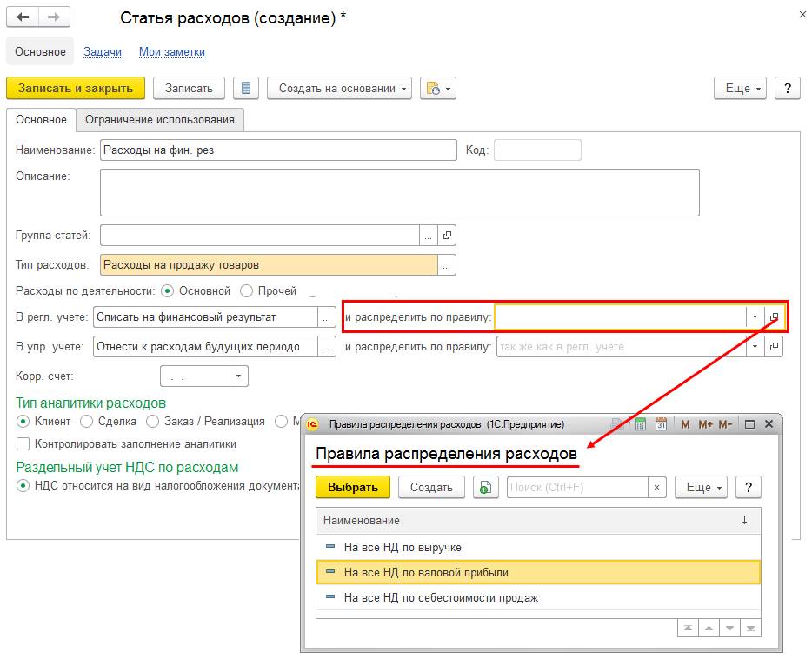Expand the regl. distribution rule dropdown arrow
The width and height of the screenshot is (812, 666).
pos(755,317)
